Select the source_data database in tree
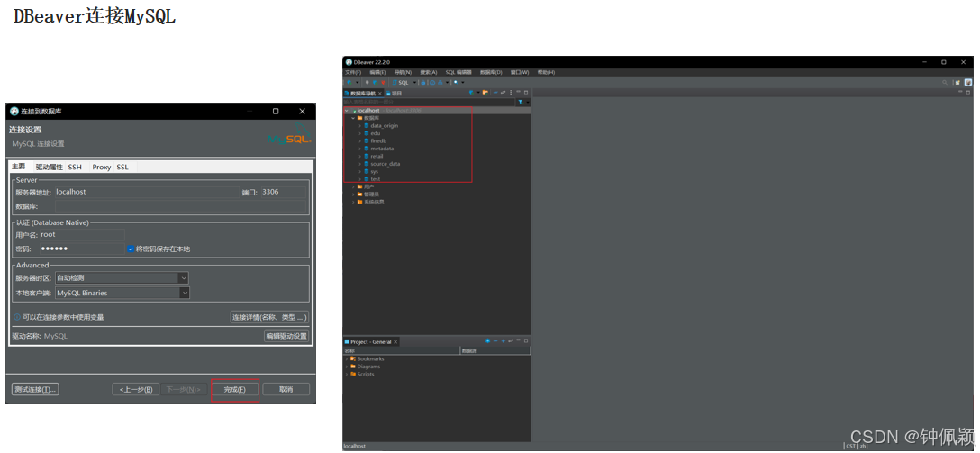Viewport: 980px width, 453px height. pyautogui.click(x=385, y=164)
